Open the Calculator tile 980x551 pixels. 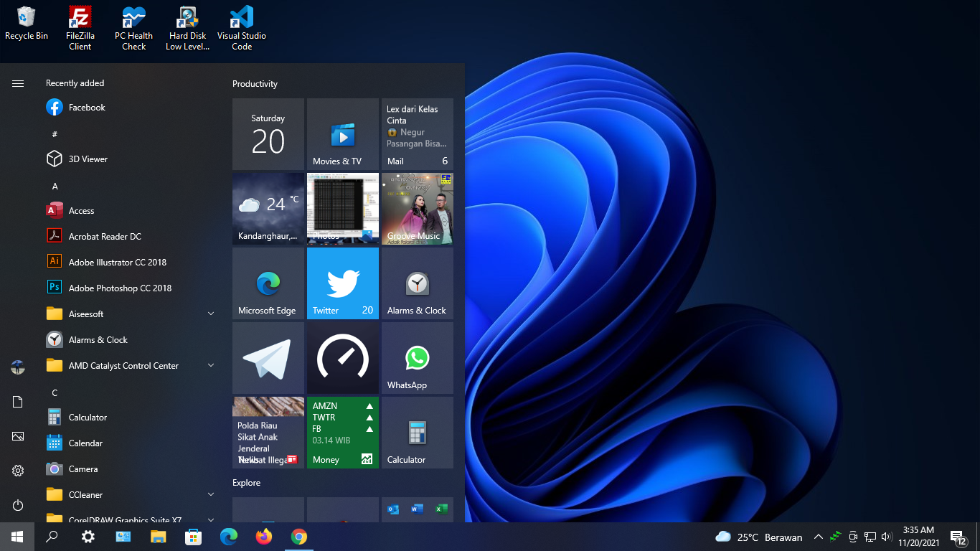(418, 433)
